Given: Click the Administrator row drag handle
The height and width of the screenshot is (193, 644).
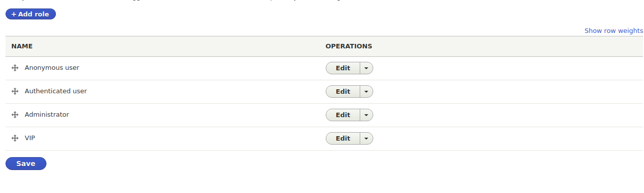Looking at the screenshot, I should [15, 115].
